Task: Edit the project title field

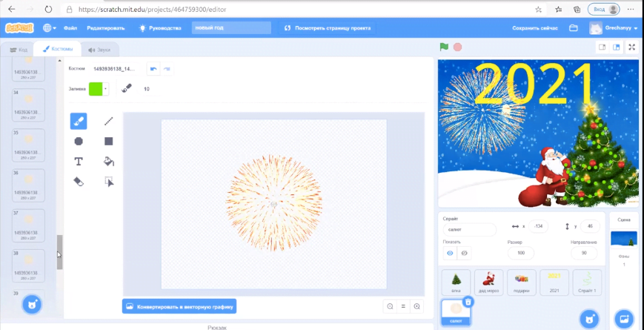Action: tap(231, 28)
